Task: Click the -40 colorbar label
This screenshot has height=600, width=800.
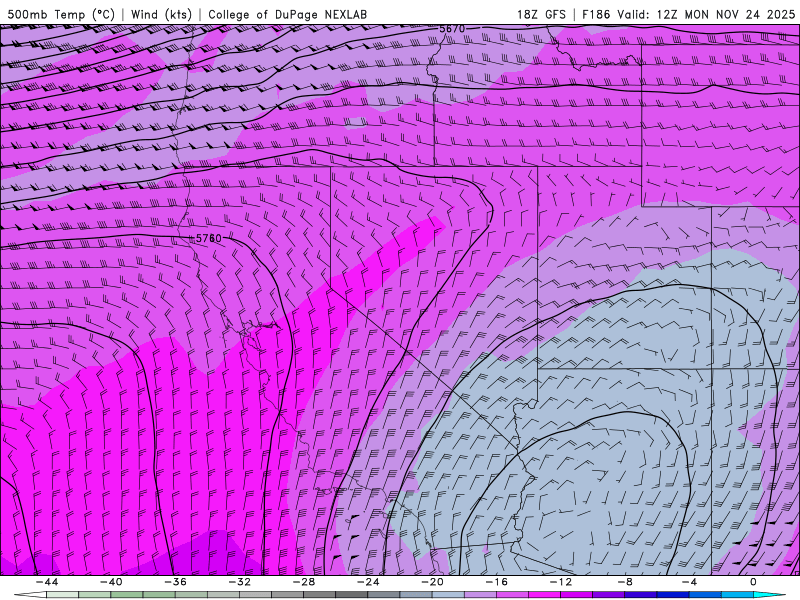Action: click(x=111, y=582)
